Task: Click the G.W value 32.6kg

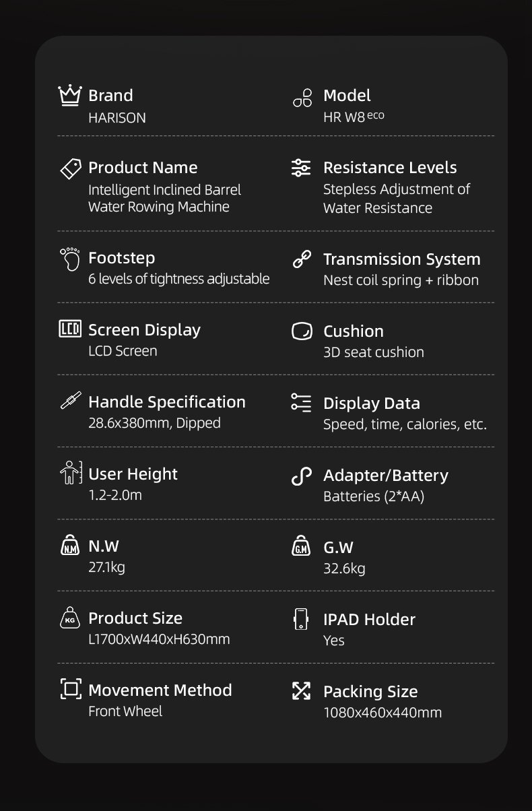Action: (344, 569)
